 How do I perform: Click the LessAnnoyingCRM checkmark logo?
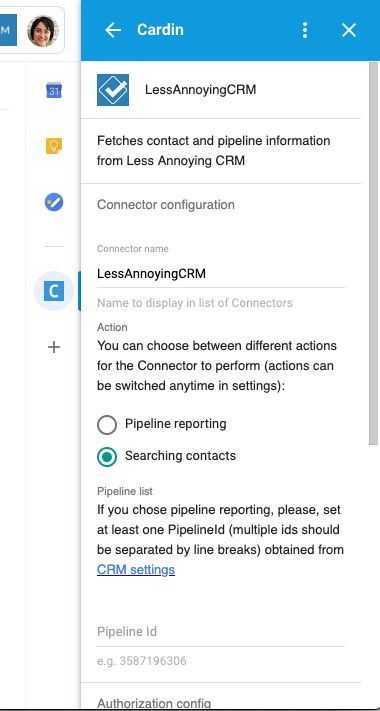coord(113,90)
